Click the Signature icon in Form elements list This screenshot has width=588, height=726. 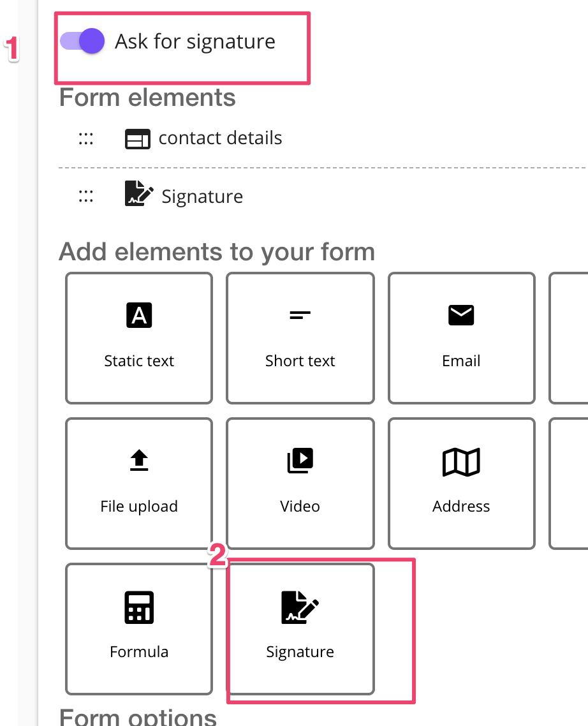pos(138,195)
